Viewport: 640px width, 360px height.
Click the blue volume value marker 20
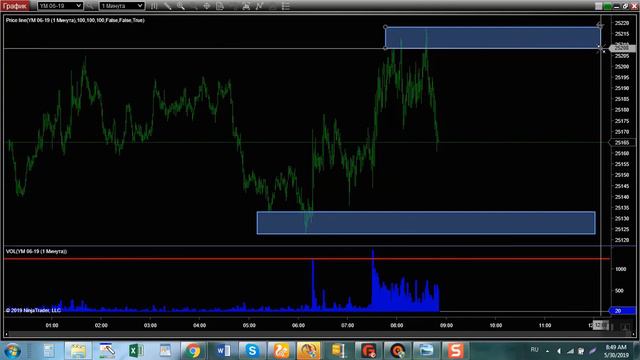coord(622,311)
